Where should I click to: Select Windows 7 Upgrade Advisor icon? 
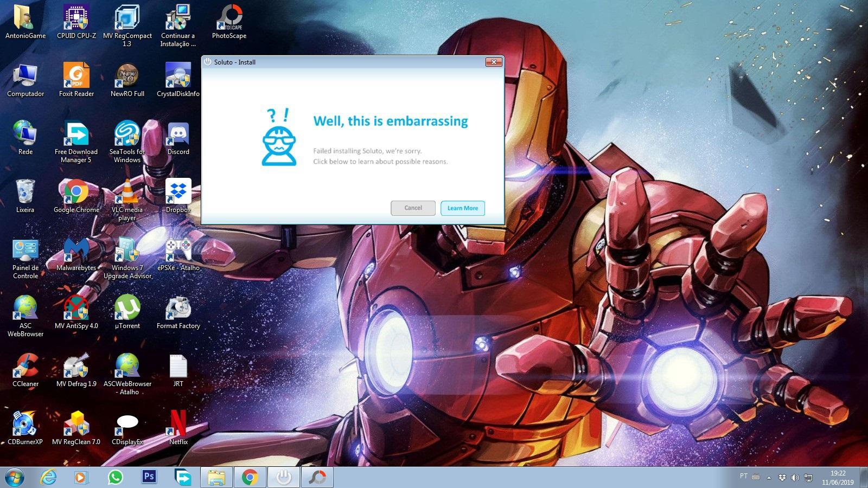pos(127,258)
